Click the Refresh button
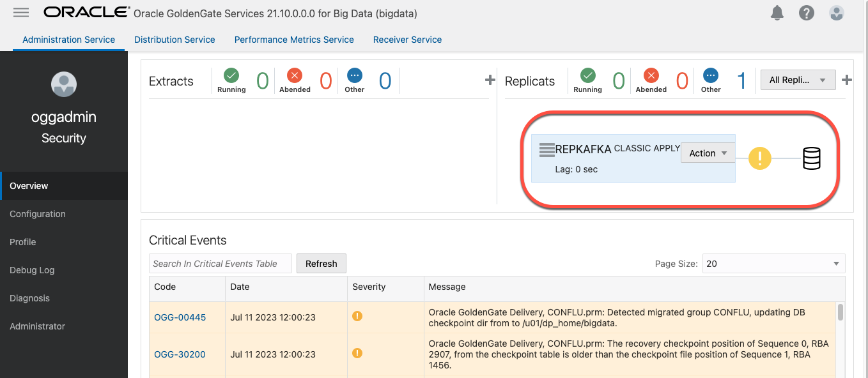Screen dimensions: 868x378 pyautogui.click(x=321, y=264)
